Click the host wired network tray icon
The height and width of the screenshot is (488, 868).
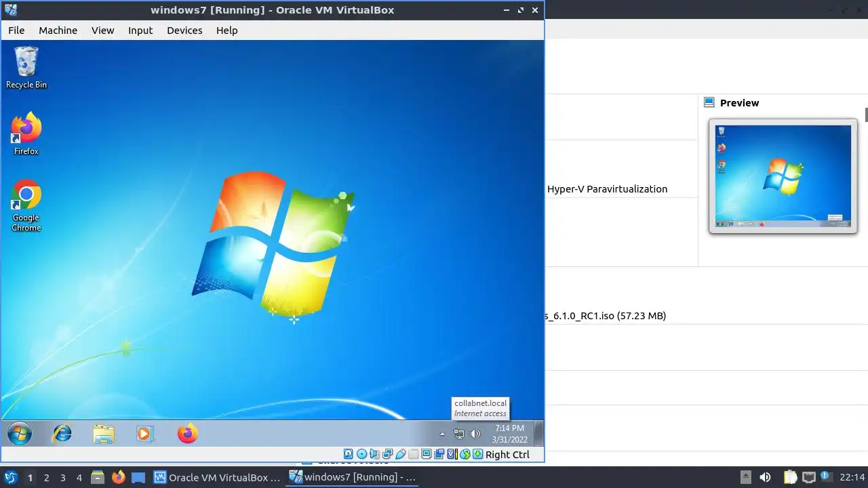pyautogui.click(x=808, y=477)
